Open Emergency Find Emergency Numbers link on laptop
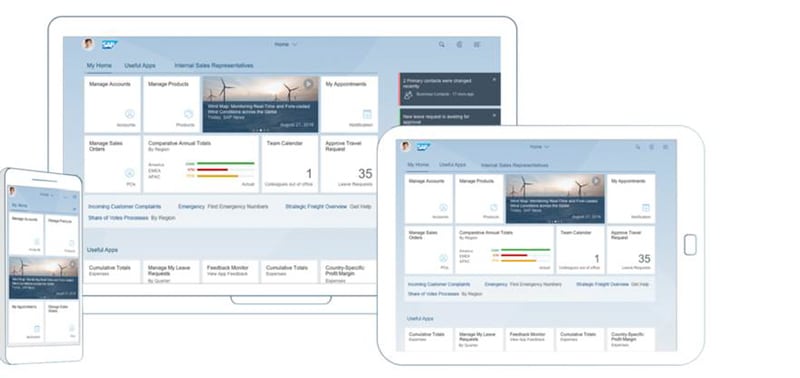The width and height of the screenshot is (800, 378). [x=223, y=207]
